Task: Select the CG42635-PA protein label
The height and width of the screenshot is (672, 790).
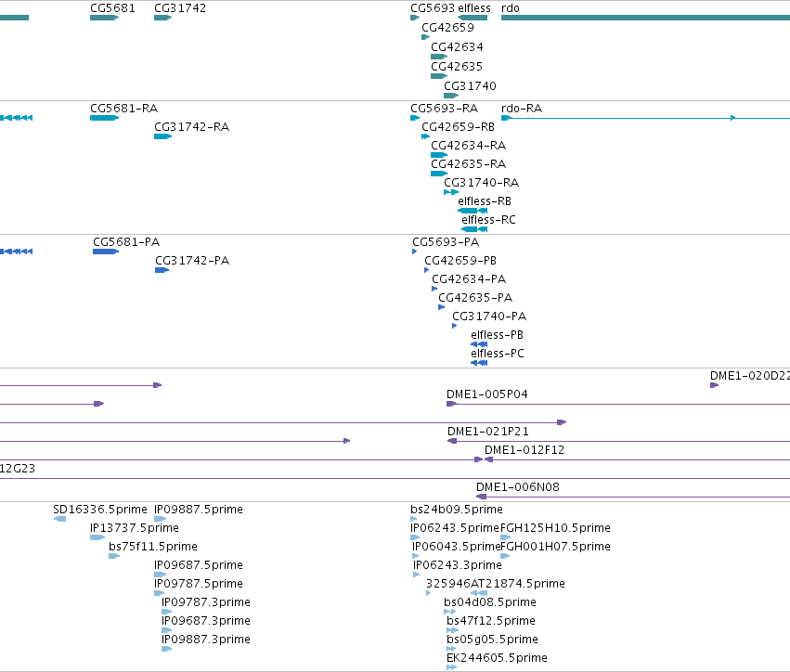Action: click(x=475, y=298)
